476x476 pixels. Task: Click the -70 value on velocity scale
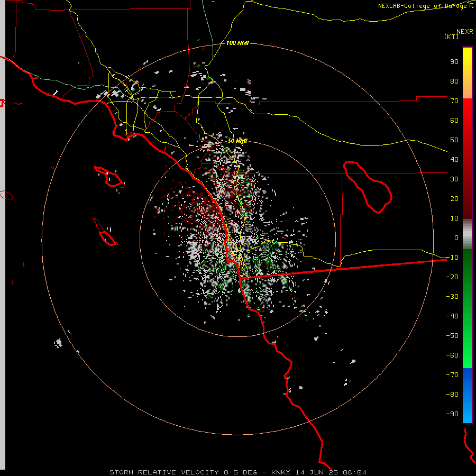(x=452, y=375)
